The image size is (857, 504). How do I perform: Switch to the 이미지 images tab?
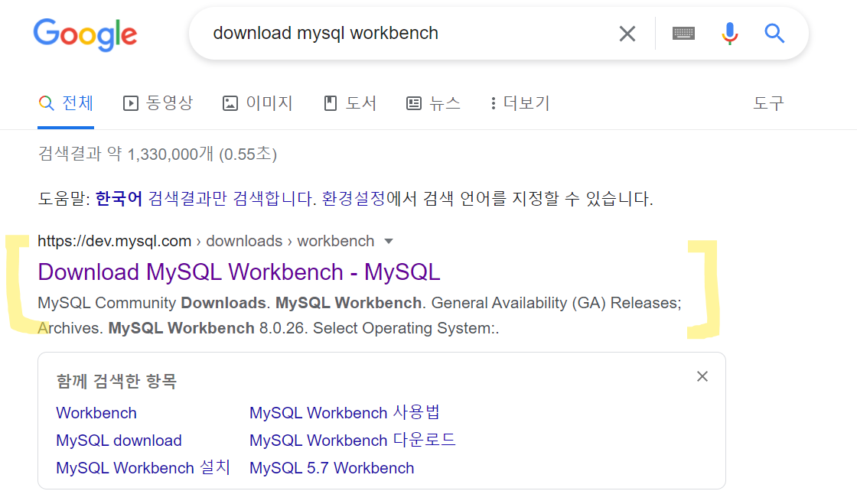(x=257, y=103)
